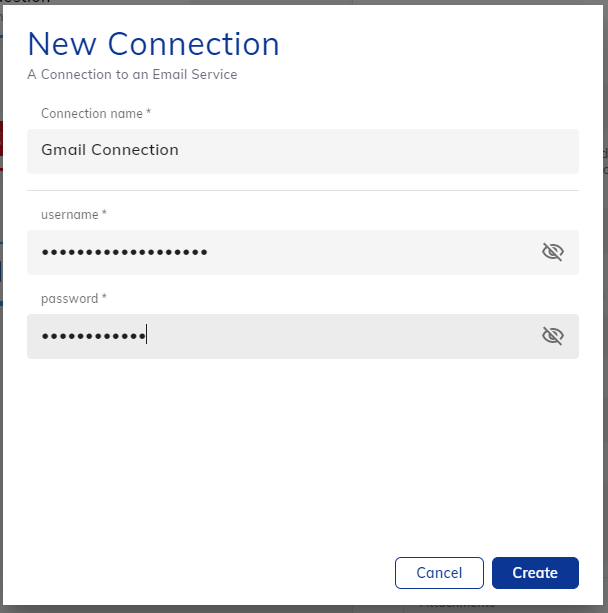Reveal the hidden username value
Viewport: 608px width, 613px height.
(552, 252)
